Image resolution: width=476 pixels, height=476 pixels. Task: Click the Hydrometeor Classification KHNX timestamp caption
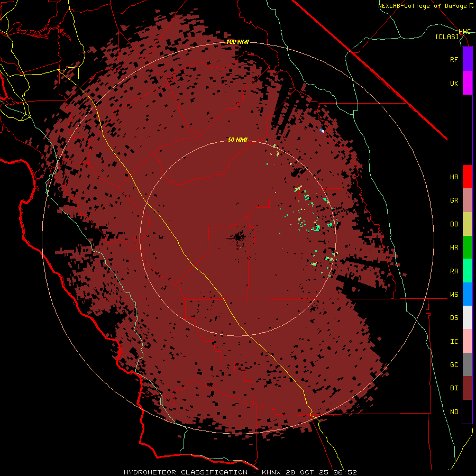click(240, 472)
